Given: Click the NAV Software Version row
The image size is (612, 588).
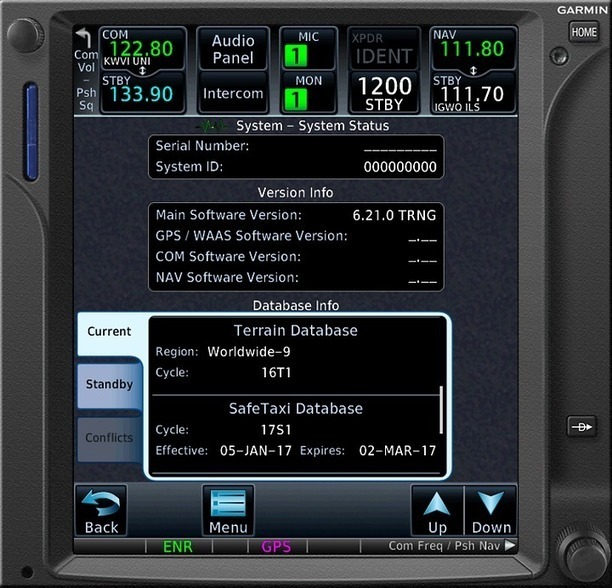Looking at the screenshot, I should 296,277.
